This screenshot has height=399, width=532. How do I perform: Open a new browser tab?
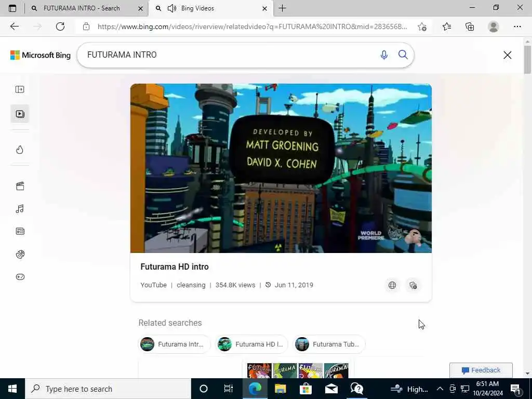tap(282, 8)
